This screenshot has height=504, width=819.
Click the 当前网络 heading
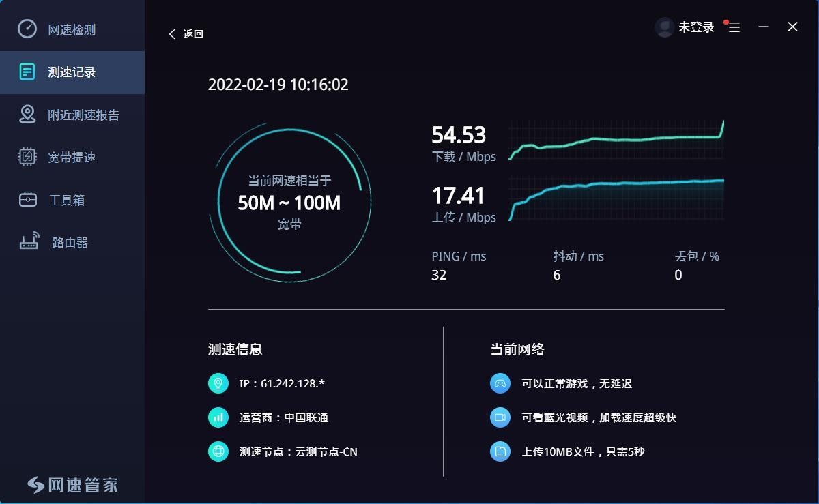click(x=517, y=349)
